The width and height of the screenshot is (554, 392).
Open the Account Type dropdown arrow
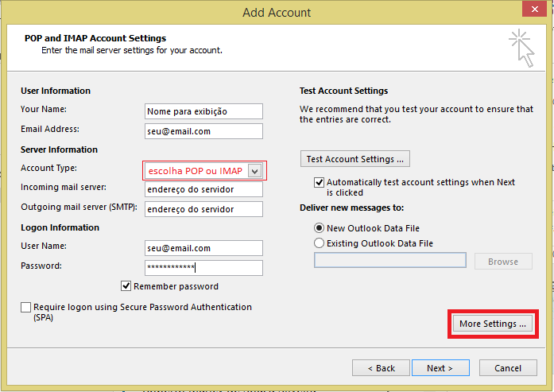[254, 171]
